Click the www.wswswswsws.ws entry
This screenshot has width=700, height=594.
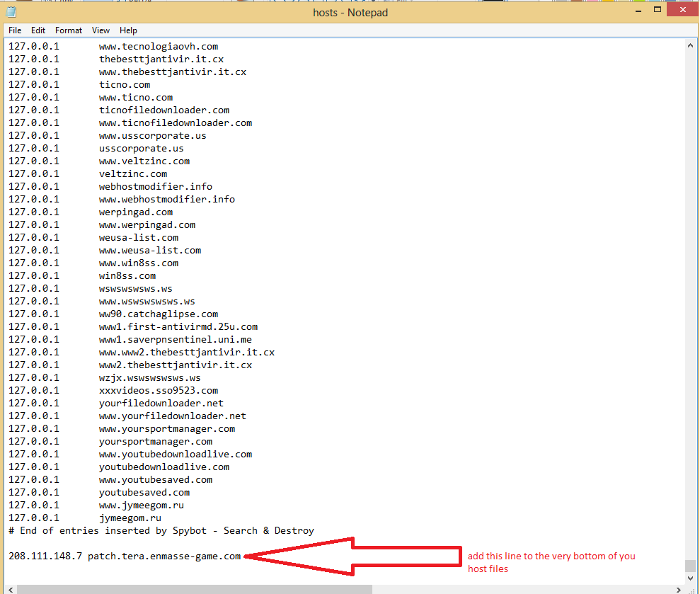click(147, 302)
